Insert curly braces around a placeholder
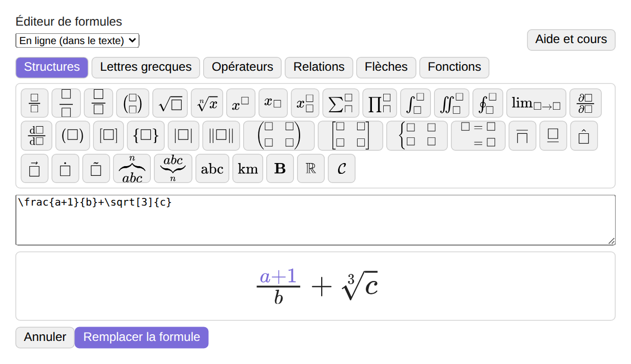This screenshot has height=364, width=631. tap(146, 136)
